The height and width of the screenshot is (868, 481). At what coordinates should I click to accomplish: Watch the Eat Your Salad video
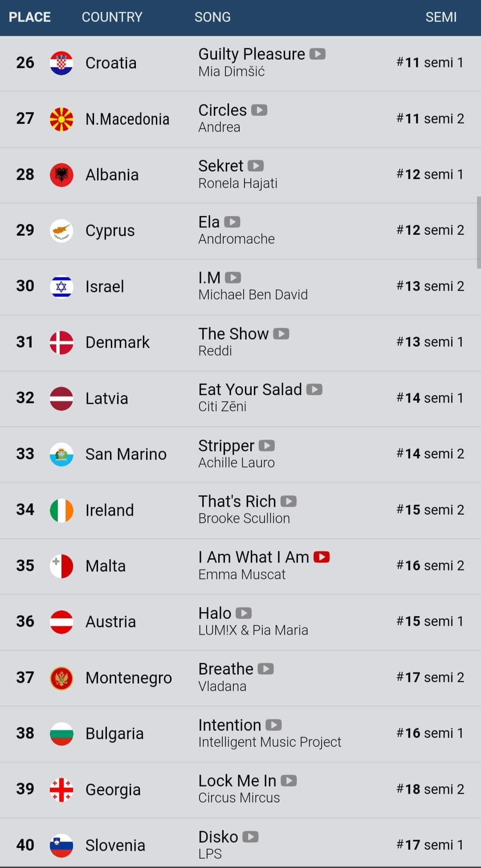(314, 389)
